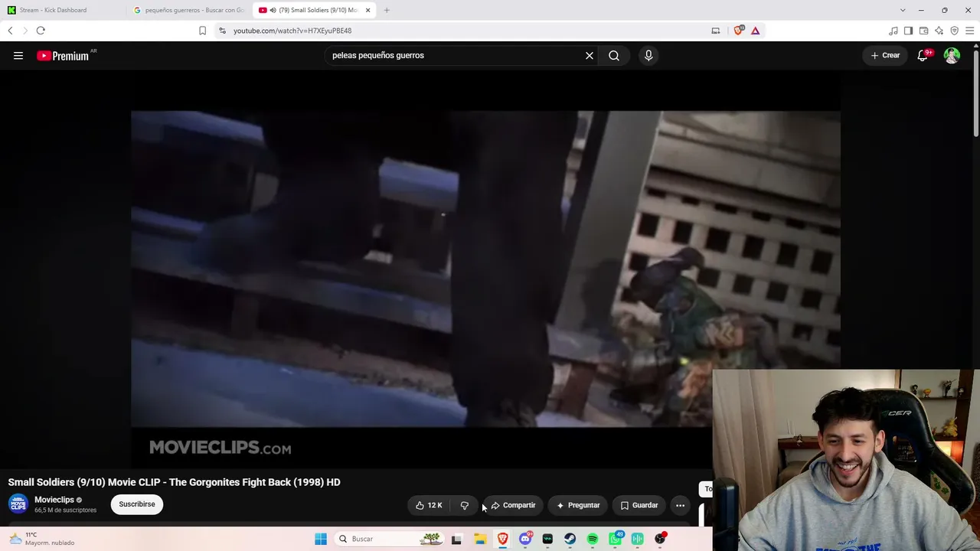Open the Movieclips channel name link
The height and width of the screenshot is (551, 980).
click(x=54, y=500)
